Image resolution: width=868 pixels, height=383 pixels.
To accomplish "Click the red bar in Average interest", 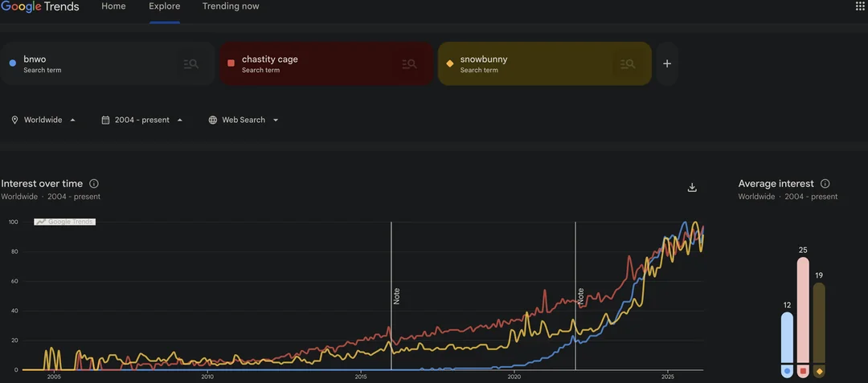I will pyautogui.click(x=803, y=313).
